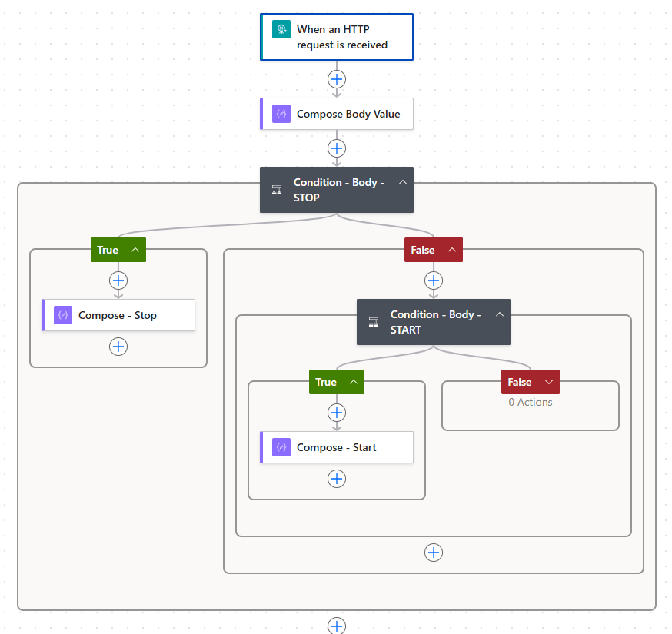Click the Compose Body Value icon
The image size is (672, 634).
[281, 114]
